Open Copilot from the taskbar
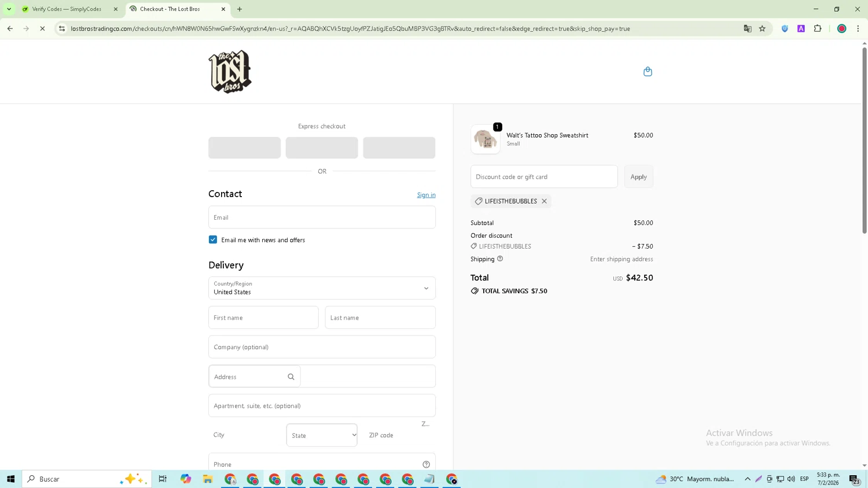The height and width of the screenshot is (488, 868). pos(186,479)
